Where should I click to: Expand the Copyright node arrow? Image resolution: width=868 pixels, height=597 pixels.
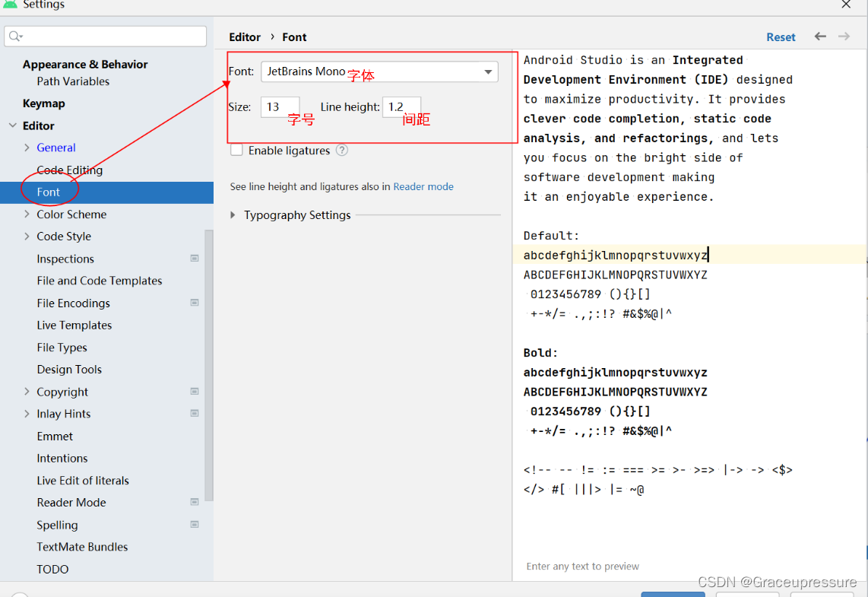(x=27, y=391)
